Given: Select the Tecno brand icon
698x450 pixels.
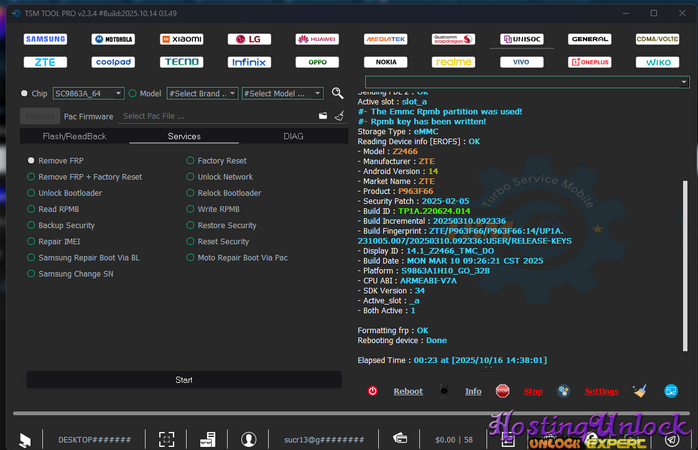Looking at the screenshot, I should [x=181, y=62].
